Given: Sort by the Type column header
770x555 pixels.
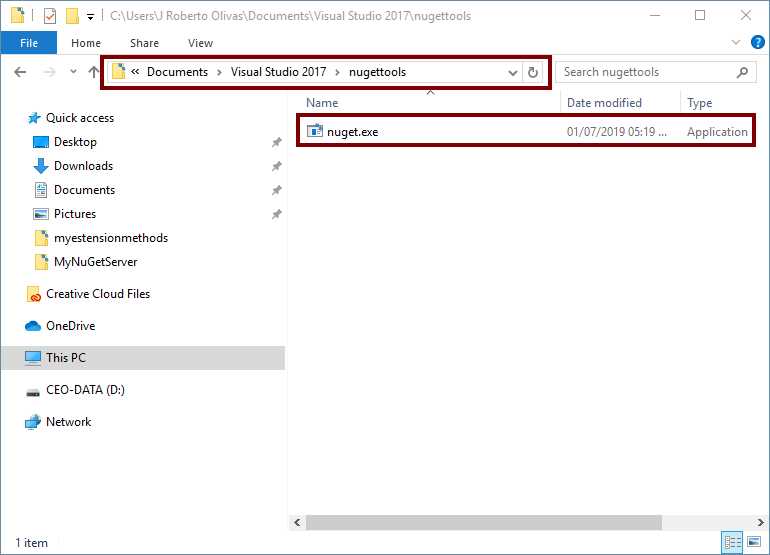Looking at the screenshot, I should pos(700,103).
